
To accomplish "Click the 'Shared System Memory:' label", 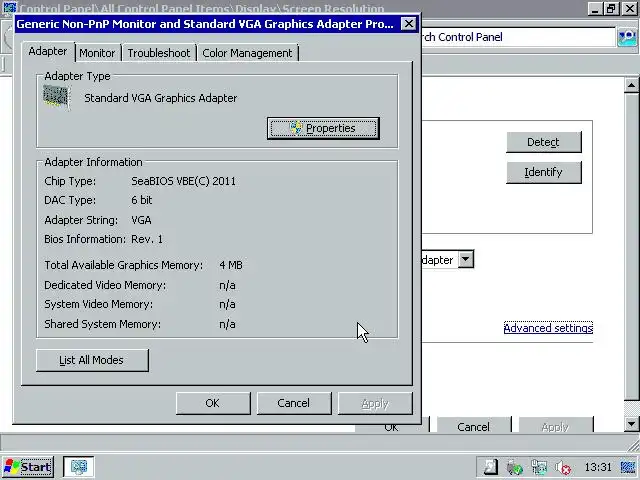I will [x=102, y=324].
